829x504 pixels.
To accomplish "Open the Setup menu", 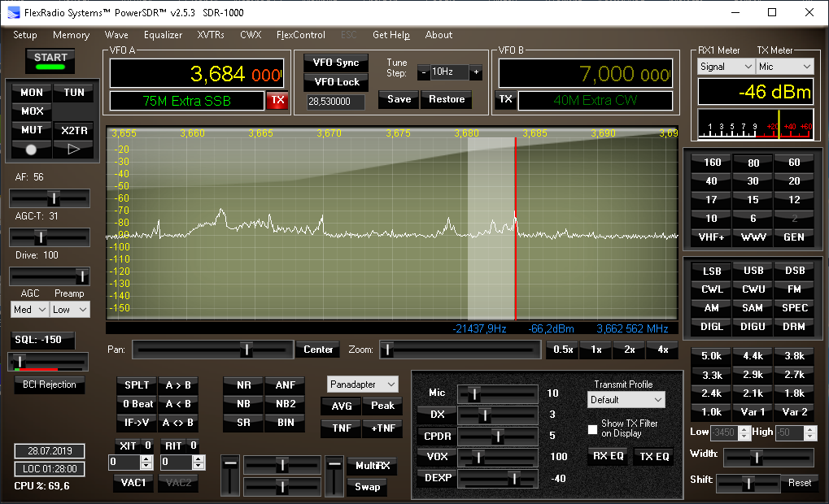I will click(x=25, y=35).
